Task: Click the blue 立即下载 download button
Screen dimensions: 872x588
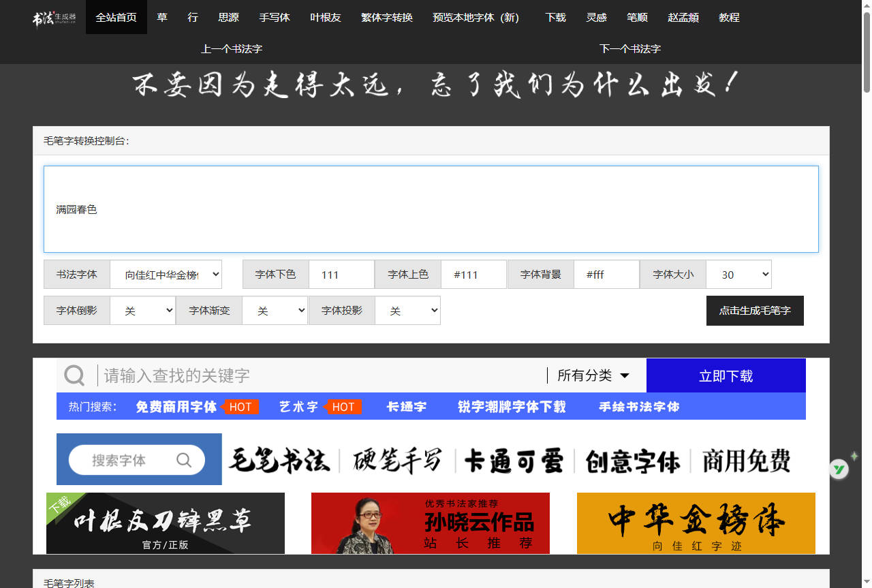Action: click(x=726, y=375)
